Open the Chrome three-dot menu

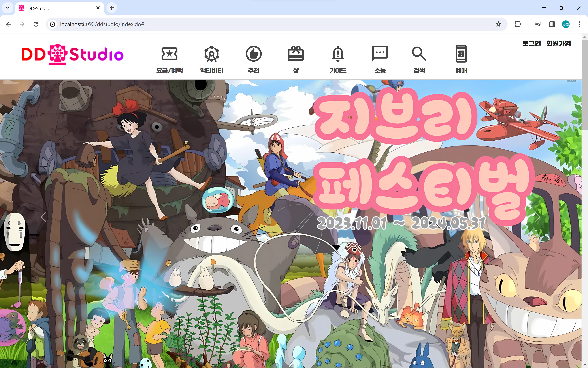click(579, 24)
